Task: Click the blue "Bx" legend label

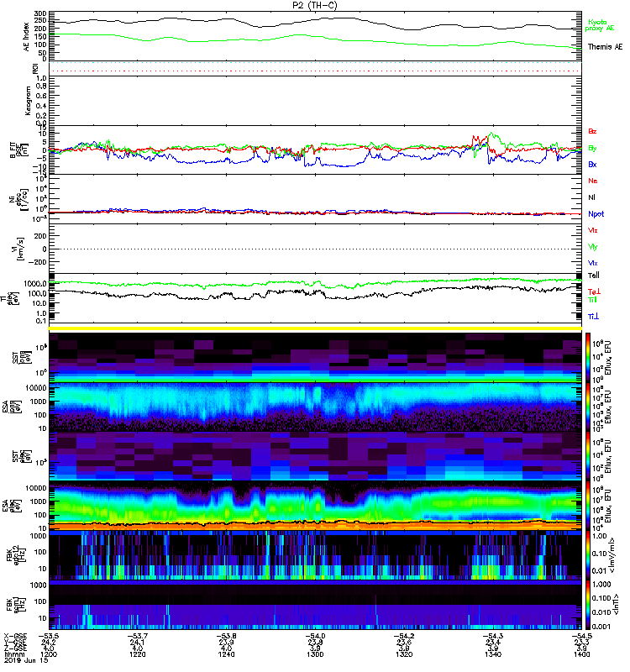Action: [592, 164]
